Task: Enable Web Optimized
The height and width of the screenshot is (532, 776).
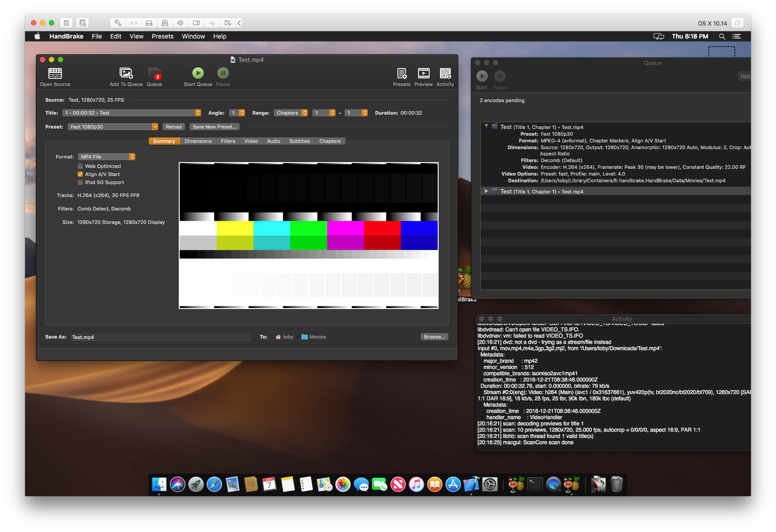Action: [x=80, y=166]
